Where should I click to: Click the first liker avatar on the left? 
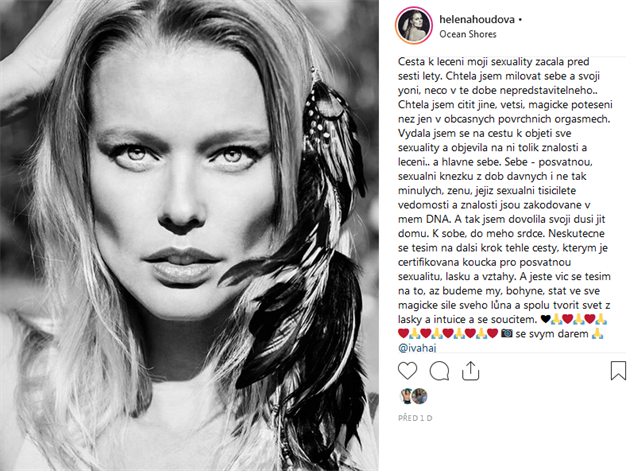coord(407,396)
